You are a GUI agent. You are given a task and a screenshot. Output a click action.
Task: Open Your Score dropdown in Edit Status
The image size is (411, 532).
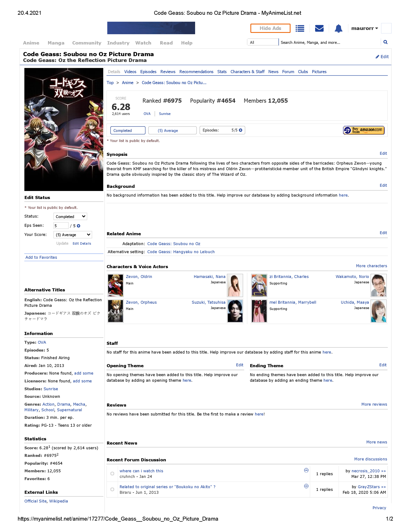pos(73,235)
